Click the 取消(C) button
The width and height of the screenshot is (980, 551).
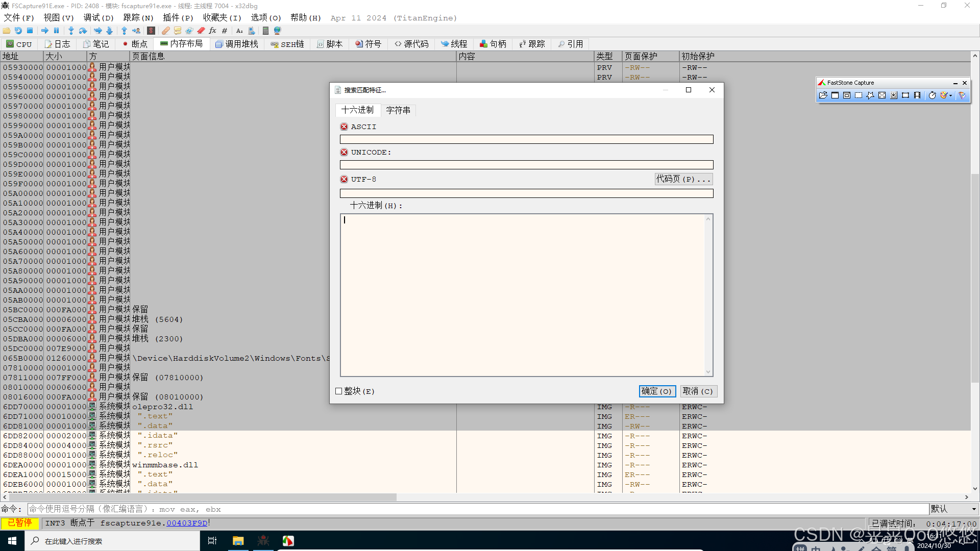(x=698, y=391)
